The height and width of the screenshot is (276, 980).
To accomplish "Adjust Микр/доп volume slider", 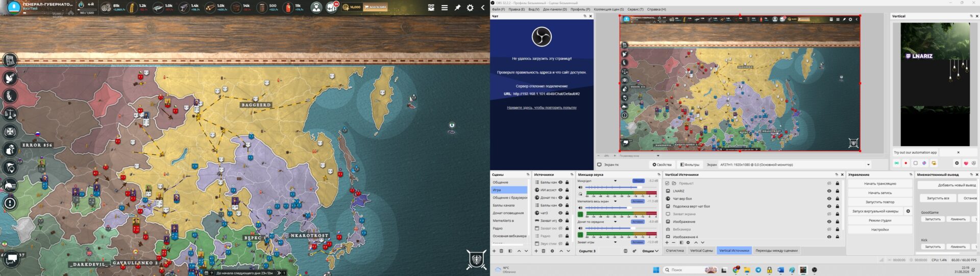I will click(621, 187).
